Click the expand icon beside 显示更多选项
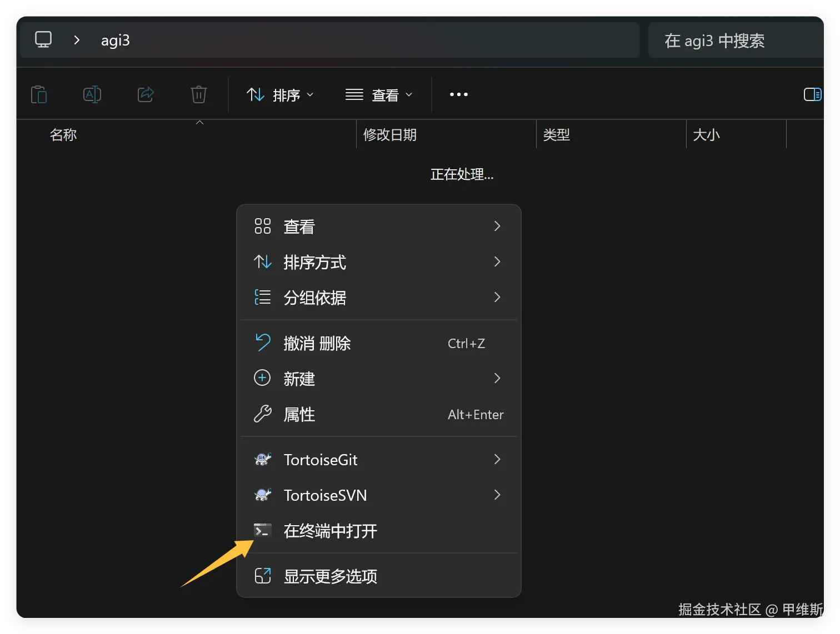The image size is (840, 634). click(x=263, y=576)
